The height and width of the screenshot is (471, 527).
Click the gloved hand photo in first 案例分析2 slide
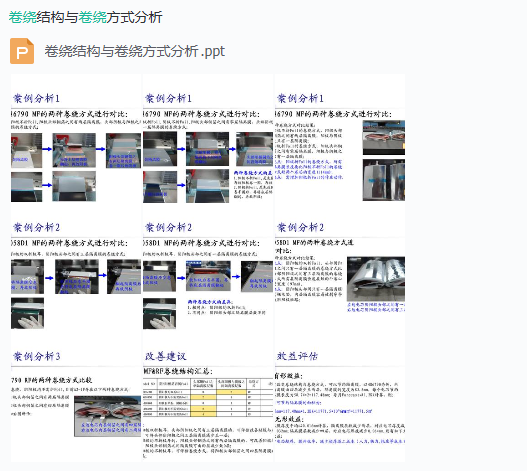click(x=27, y=313)
